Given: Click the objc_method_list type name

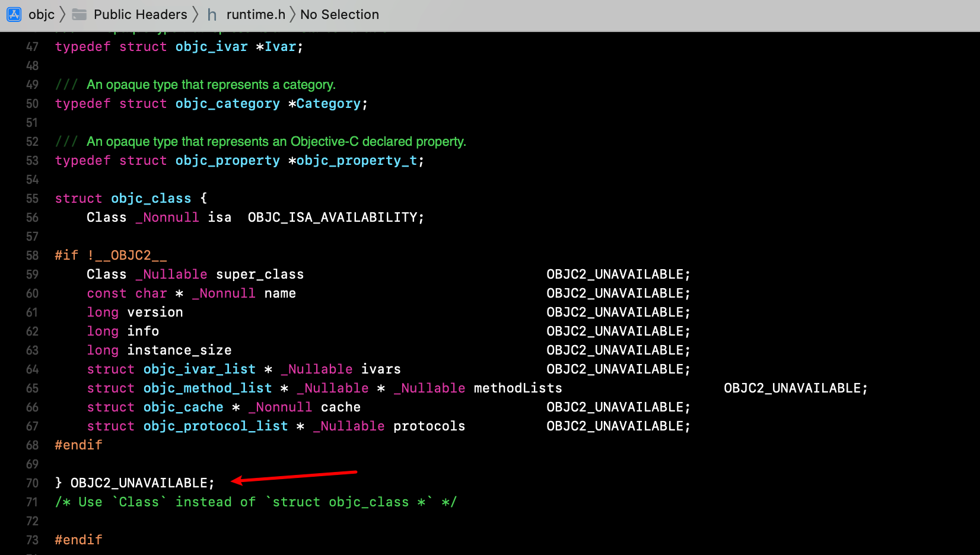Looking at the screenshot, I should click(x=207, y=388).
